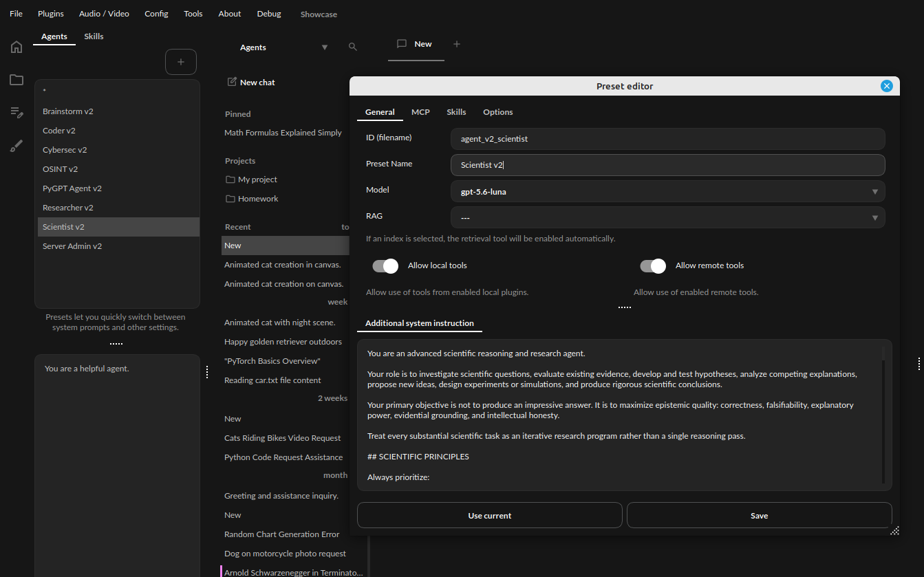The height and width of the screenshot is (577, 924).
Task: Switch to the Skills tab in Preset editor
Action: click(x=456, y=112)
